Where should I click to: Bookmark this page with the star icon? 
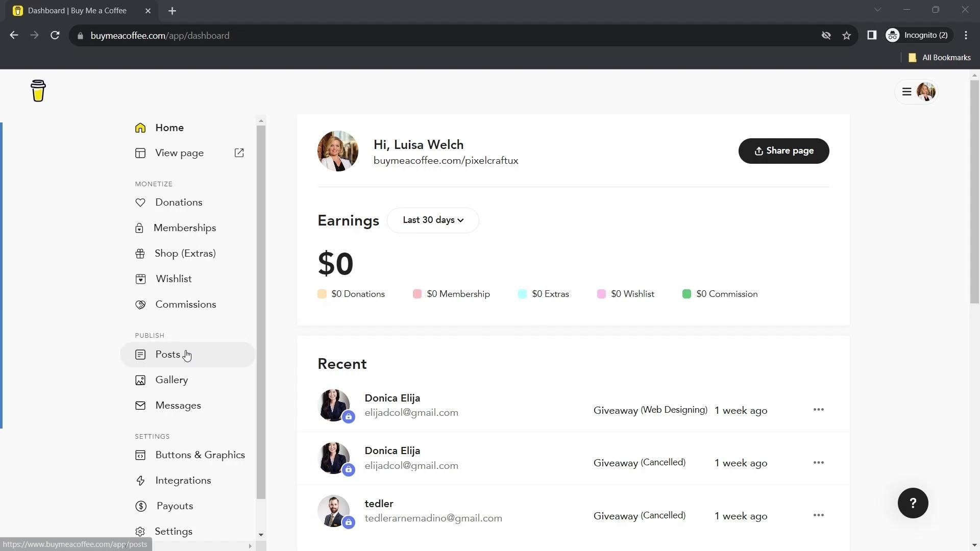(847, 36)
